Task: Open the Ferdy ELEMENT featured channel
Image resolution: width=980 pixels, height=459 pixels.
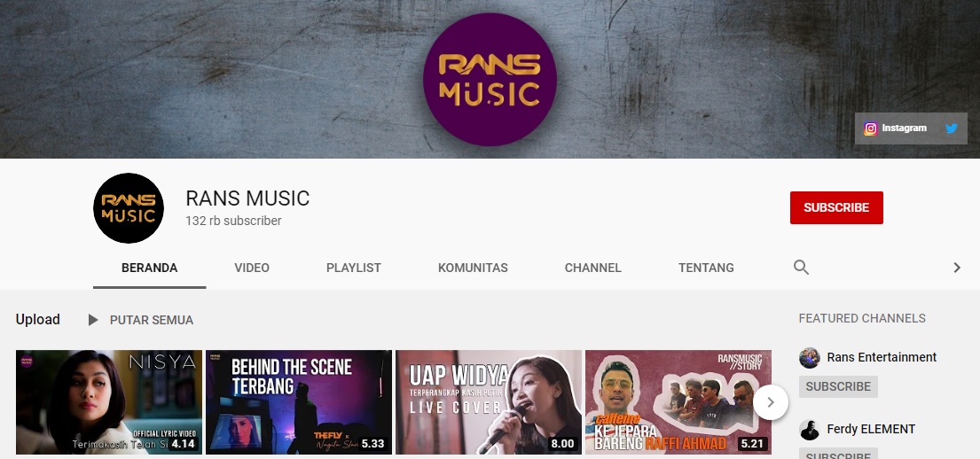Action: click(x=871, y=429)
